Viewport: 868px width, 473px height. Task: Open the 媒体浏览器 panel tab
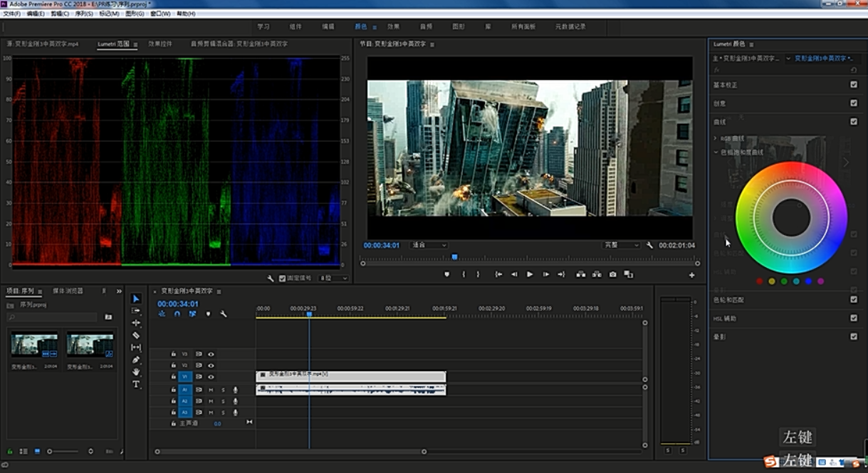68,291
